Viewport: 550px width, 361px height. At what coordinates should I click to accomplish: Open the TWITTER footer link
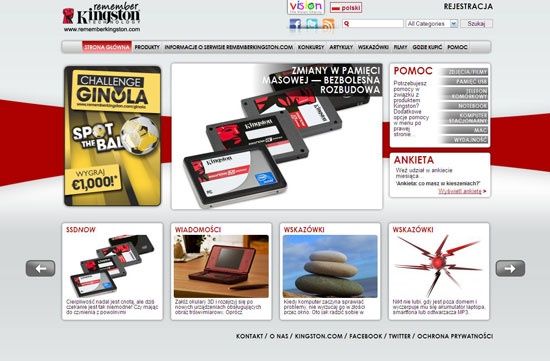(400, 336)
